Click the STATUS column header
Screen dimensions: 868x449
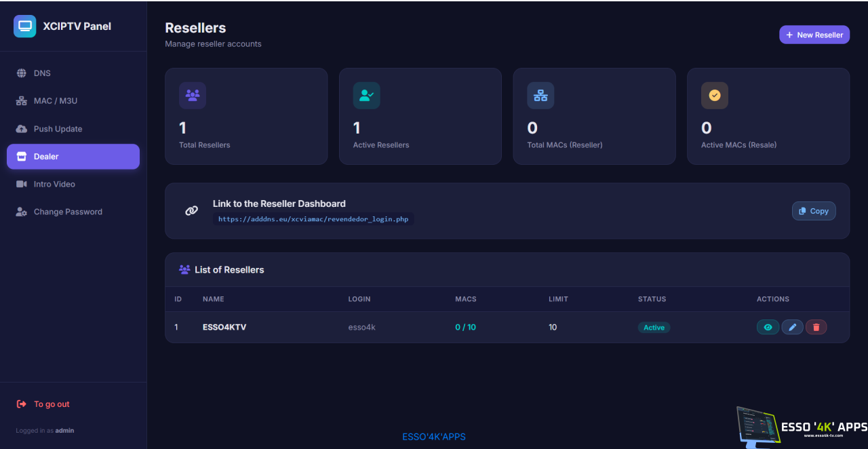click(652, 299)
